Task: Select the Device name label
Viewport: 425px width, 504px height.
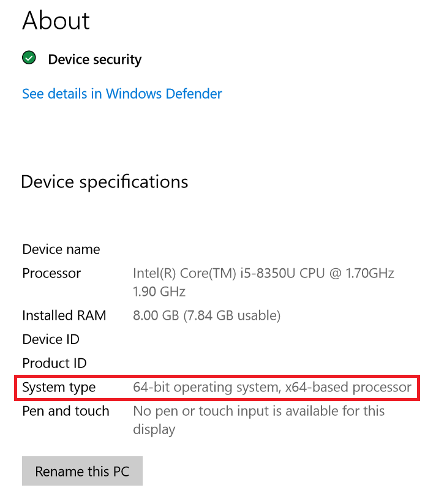Action: (x=61, y=249)
